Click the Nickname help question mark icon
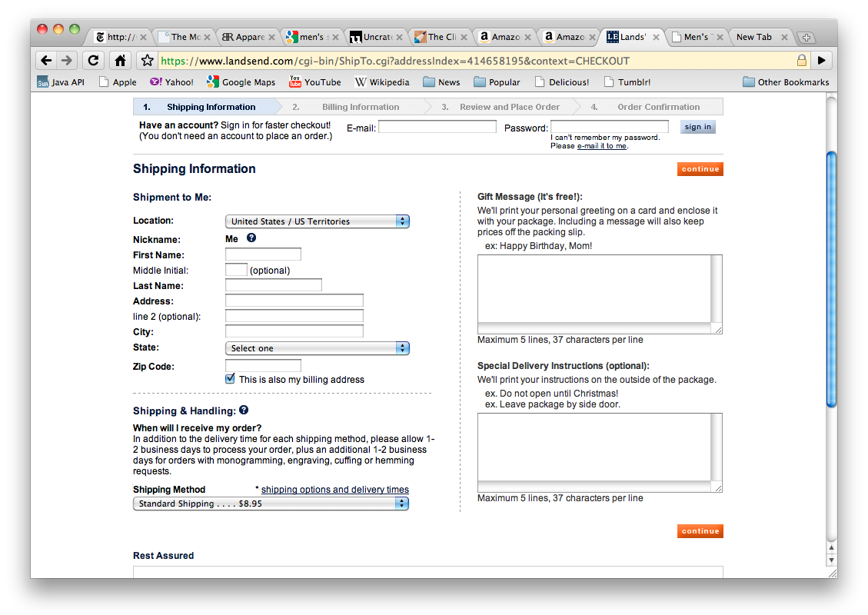 (251, 238)
